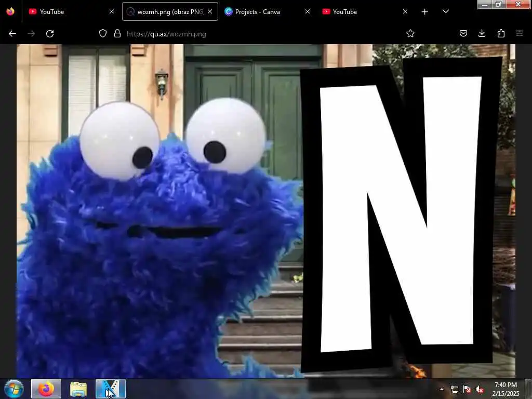Open tracking protection shield info
This screenshot has height=399, width=532.
[x=103, y=33]
